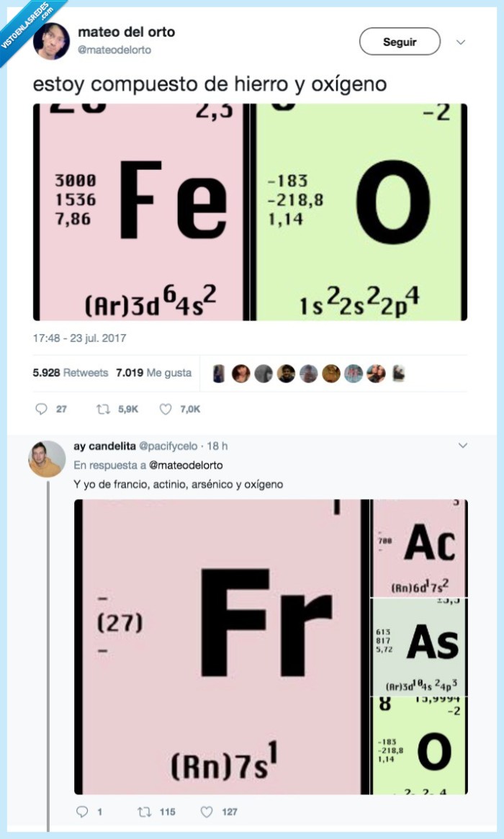Like mateo's tweet with heart icon
This screenshot has height=839, width=504.
[x=165, y=409]
